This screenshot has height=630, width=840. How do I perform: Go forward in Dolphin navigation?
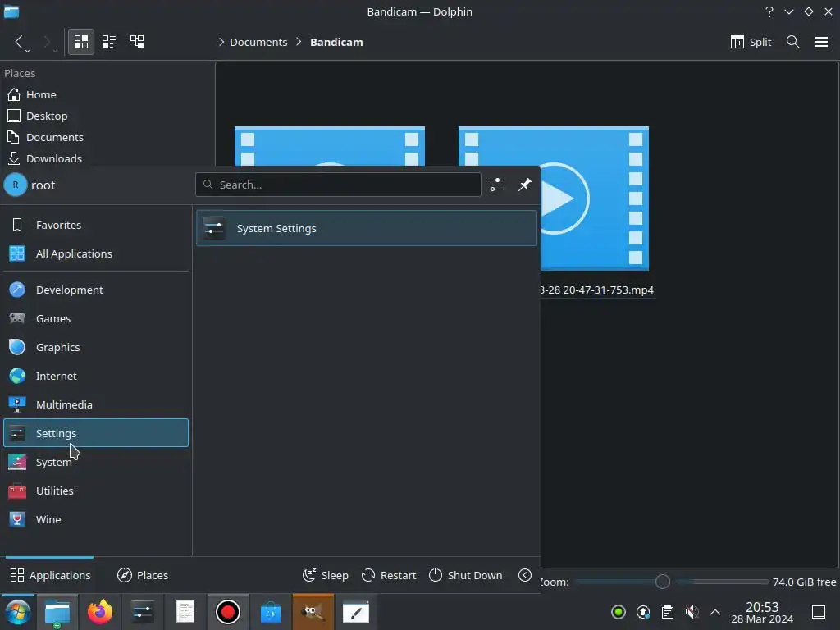pos(47,42)
